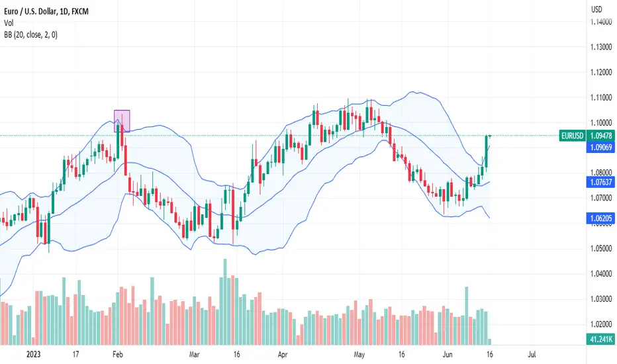This screenshot has height=364, width=617.
Task: Select the 1.07637 middle band value tag
Action: pos(600,182)
